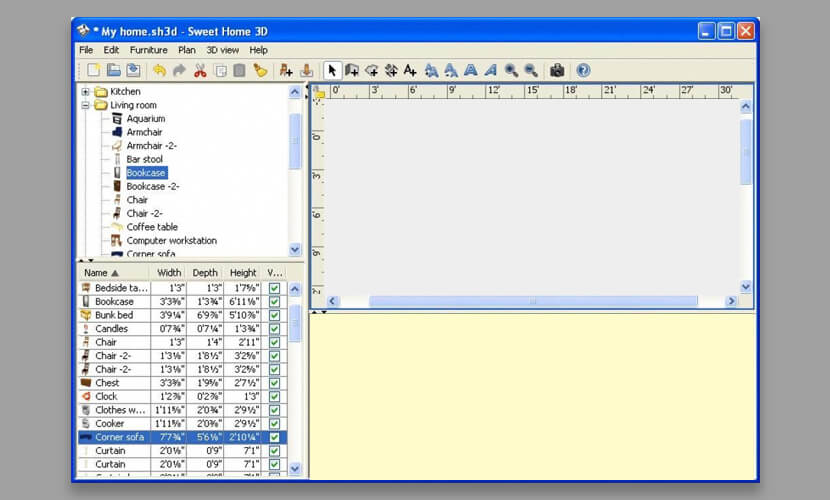The width and height of the screenshot is (830, 500).
Task: Select Coffee table in the catalog tree
Action: click(152, 227)
